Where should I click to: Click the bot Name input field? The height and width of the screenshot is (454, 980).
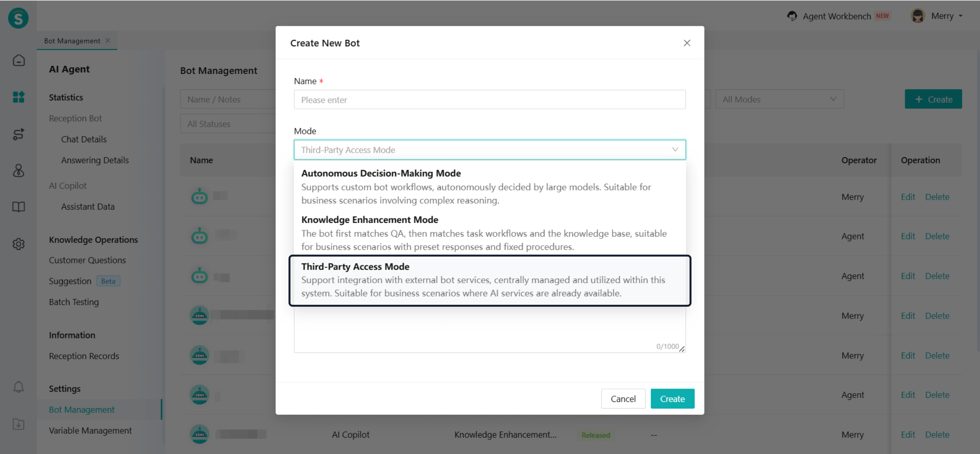click(x=489, y=100)
